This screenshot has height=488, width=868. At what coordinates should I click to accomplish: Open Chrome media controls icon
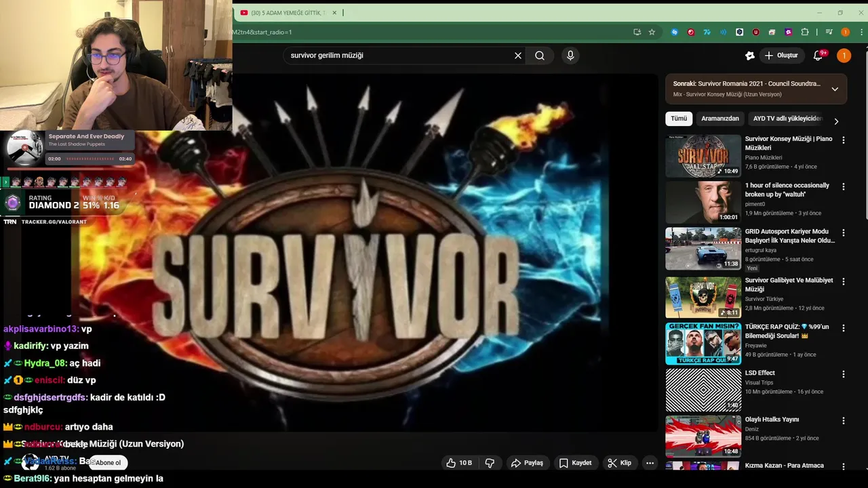click(x=829, y=32)
